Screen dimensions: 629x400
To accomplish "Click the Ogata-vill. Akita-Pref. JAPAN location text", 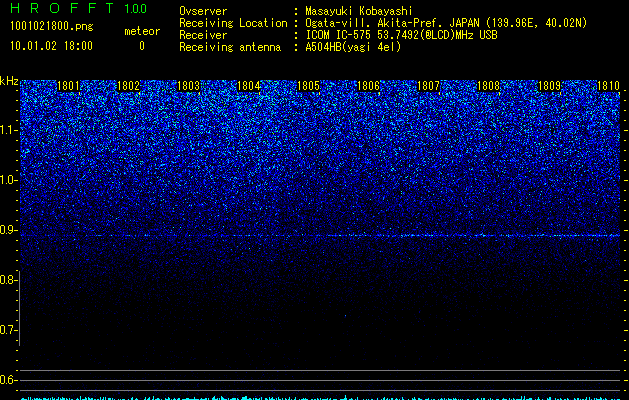I will pos(446,23).
